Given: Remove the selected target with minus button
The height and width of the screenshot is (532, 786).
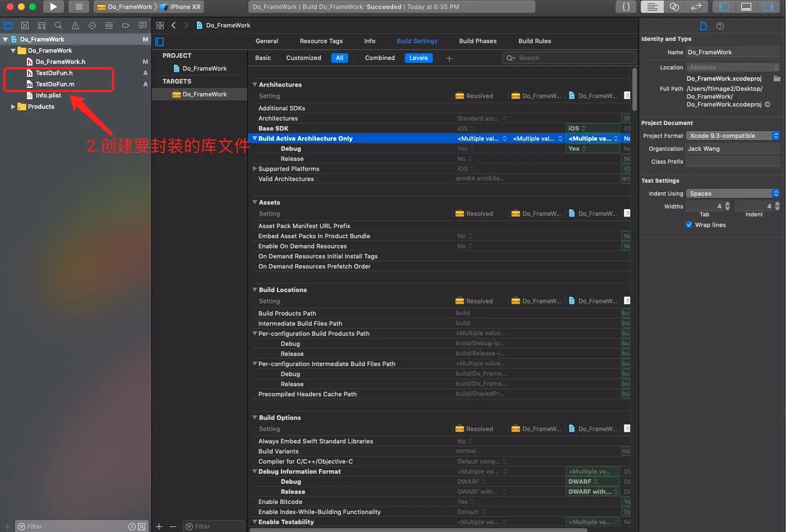Looking at the screenshot, I should (173, 526).
